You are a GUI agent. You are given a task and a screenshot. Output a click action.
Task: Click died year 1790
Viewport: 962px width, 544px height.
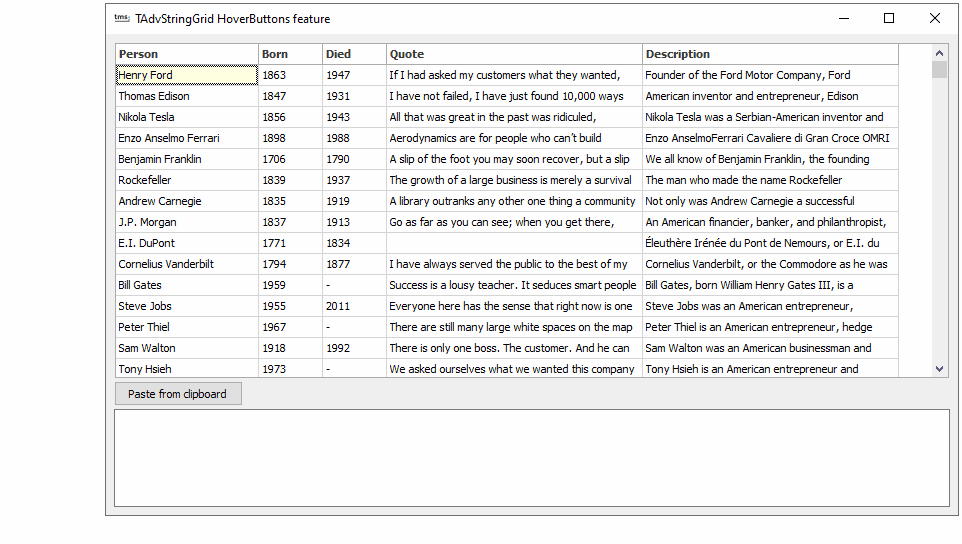[354, 159]
